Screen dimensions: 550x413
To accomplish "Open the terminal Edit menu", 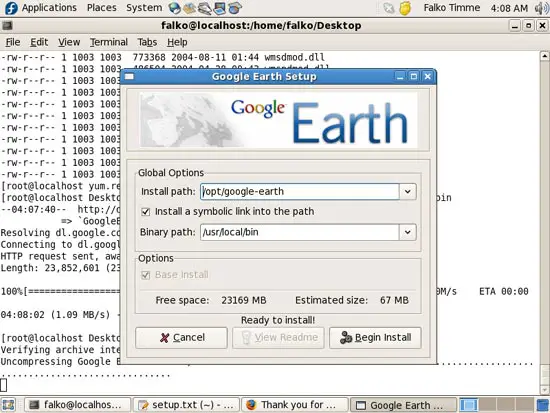I will tap(39, 42).
